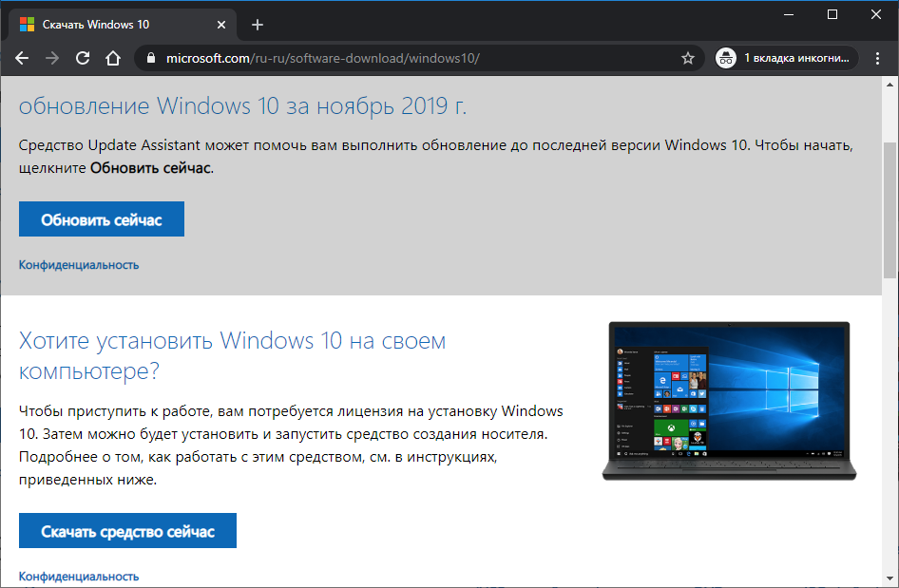The width and height of the screenshot is (899, 588).
Task: Click the Windows 10 laptop image
Action: tap(729, 401)
